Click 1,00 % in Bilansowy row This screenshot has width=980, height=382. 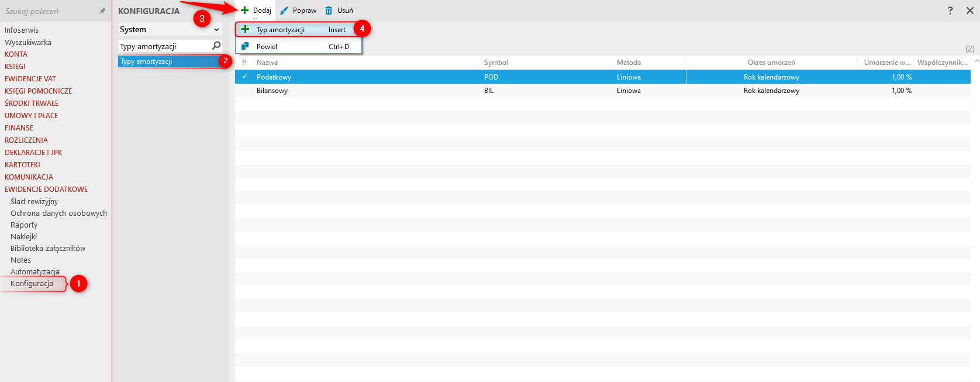(902, 90)
